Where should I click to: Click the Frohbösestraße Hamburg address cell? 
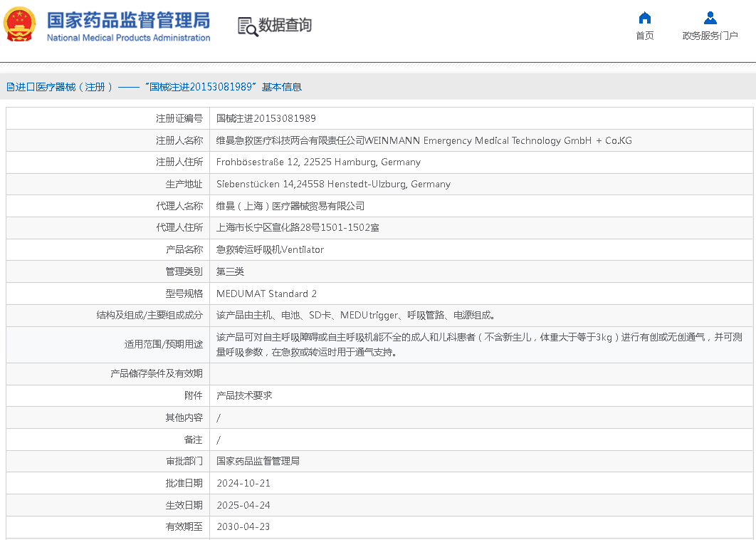point(318,162)
